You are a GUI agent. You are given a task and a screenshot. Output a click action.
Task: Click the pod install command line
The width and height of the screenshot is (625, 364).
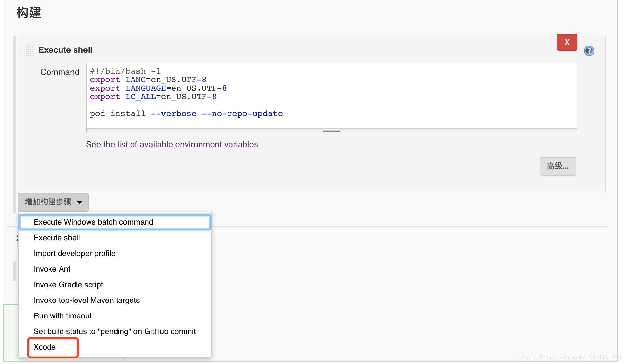click(x=186, y=114)
